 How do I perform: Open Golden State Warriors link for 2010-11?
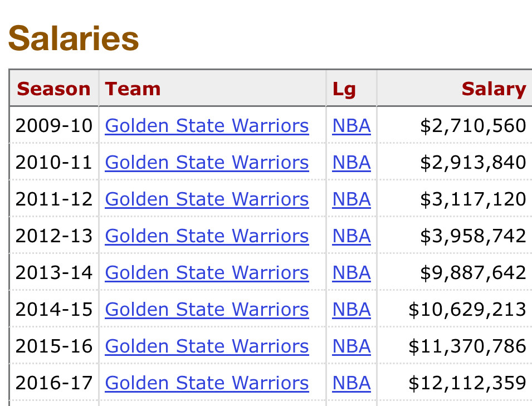(207, 163)
